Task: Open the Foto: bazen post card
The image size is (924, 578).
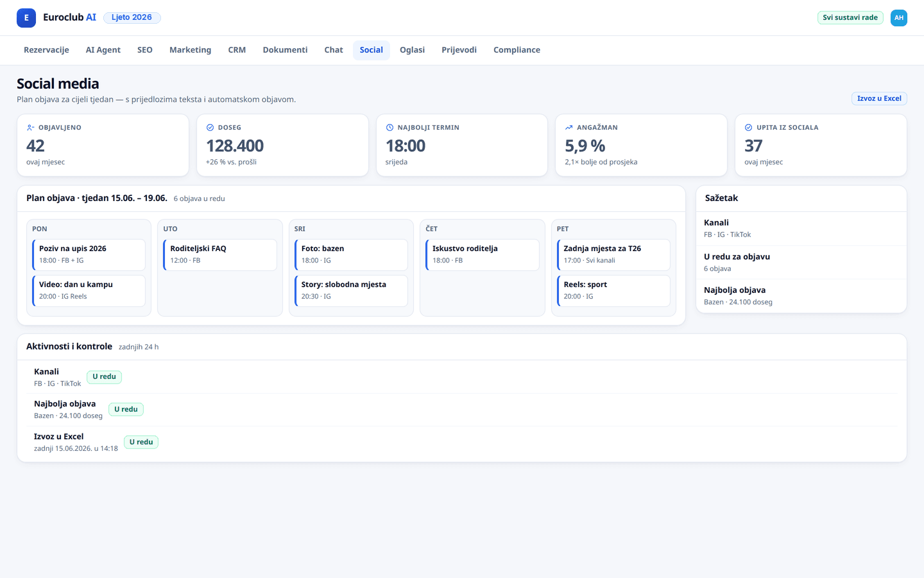Action: click(x=351, y=255)
